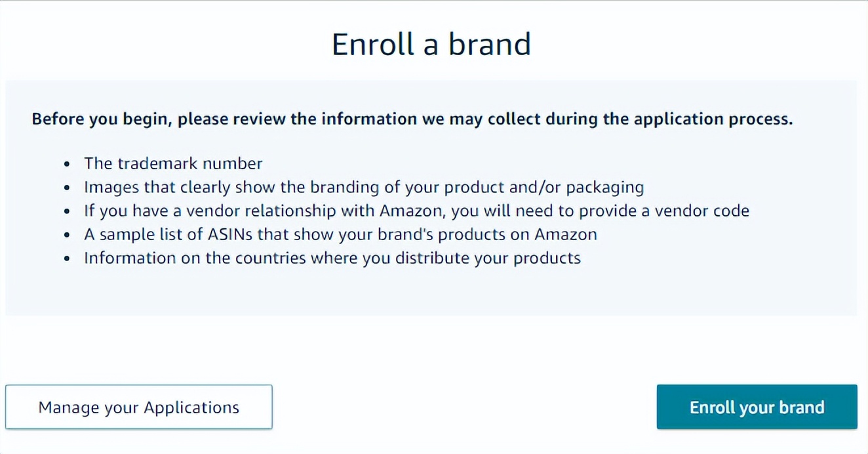The width and height of the screenshot is (868, 454).
Task: Click the bullet dot beside trademark number
Action: (x=67, y=164)
